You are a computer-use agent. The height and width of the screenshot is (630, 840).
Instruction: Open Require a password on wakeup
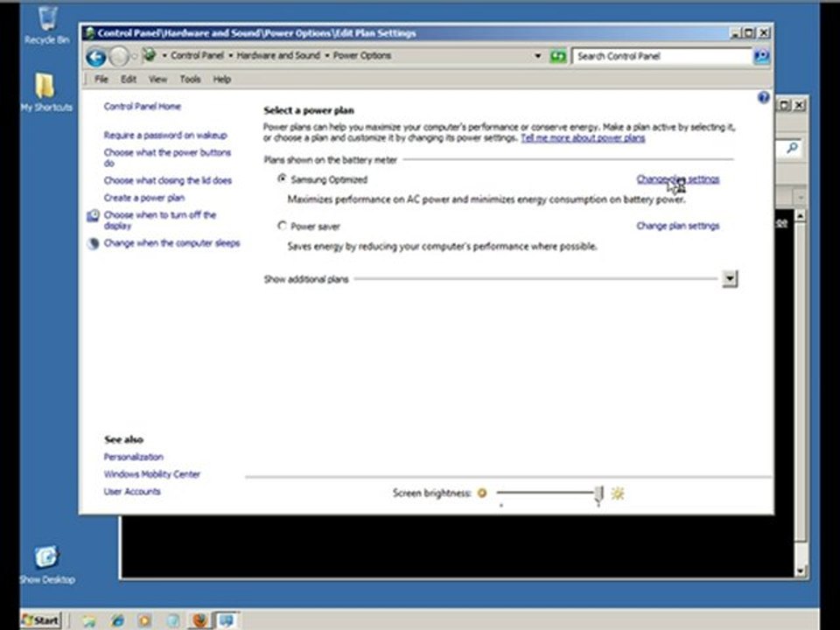[x=165, y=135]
